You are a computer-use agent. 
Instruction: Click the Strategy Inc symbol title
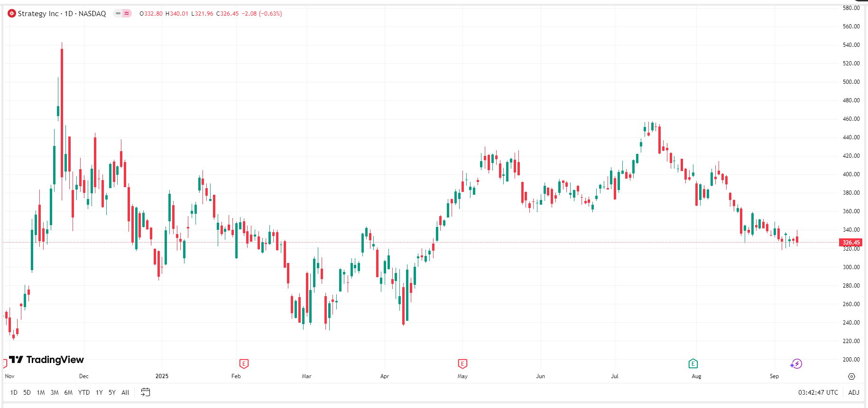click(62, 14)
